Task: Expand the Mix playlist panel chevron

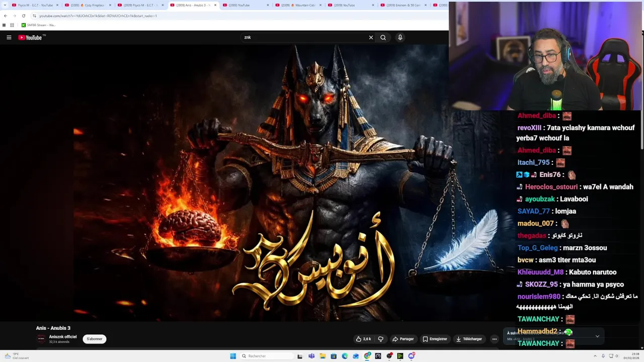Action: [x=597, y=336]
